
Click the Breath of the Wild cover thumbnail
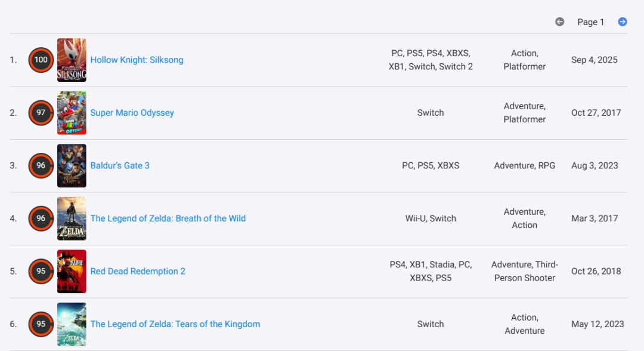pyautogui.click(x=72, y=218)
